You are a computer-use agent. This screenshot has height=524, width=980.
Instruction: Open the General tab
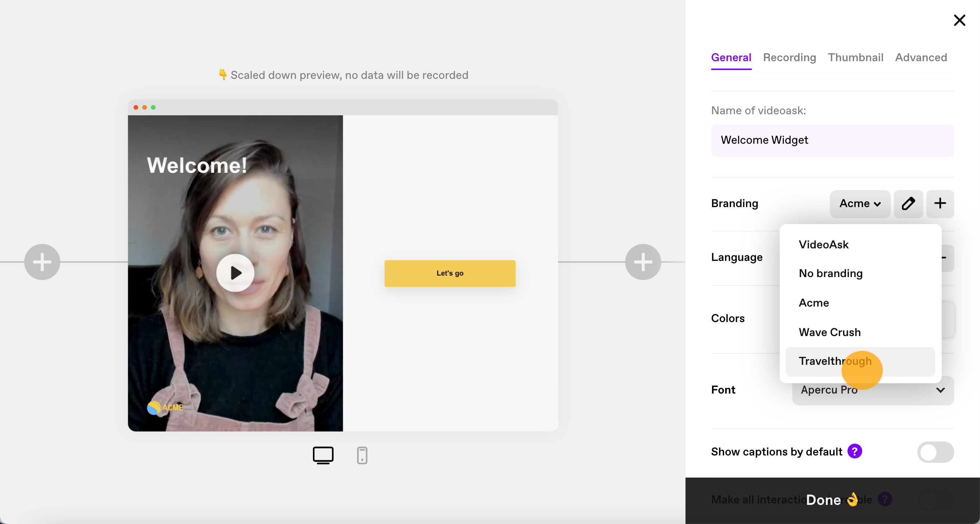pyautogui.click(x=731, y=57)
